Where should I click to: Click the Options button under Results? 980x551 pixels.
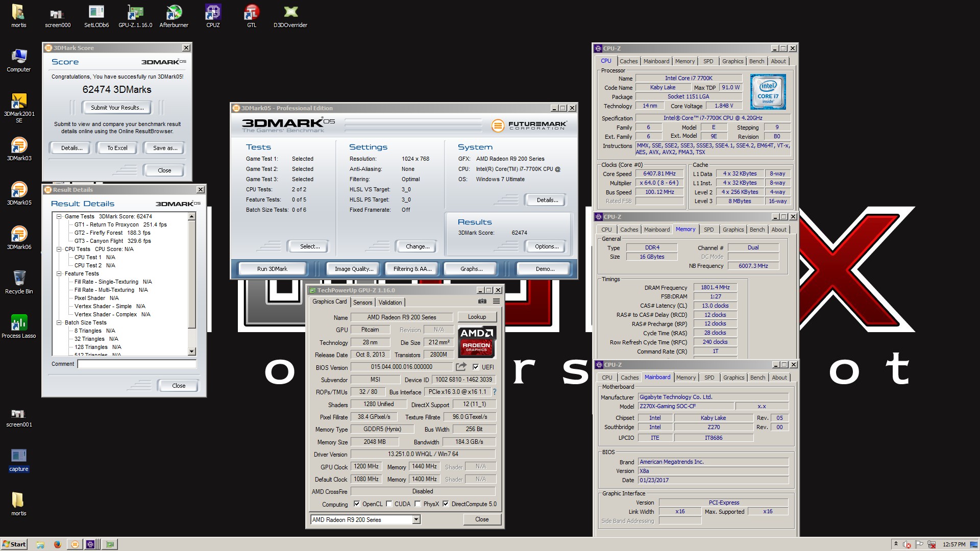tap(547, 246)
